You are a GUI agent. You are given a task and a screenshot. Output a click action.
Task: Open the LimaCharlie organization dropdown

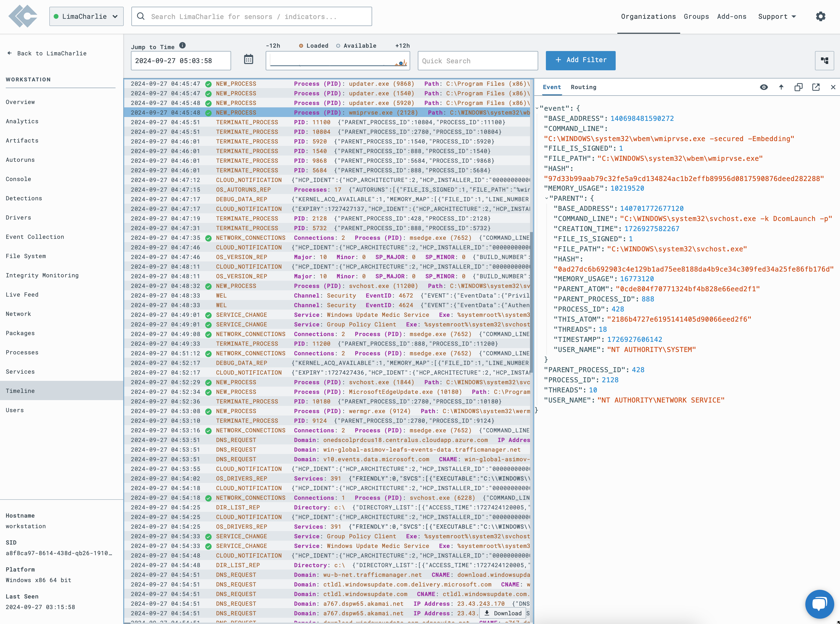[x=86, y=16]
